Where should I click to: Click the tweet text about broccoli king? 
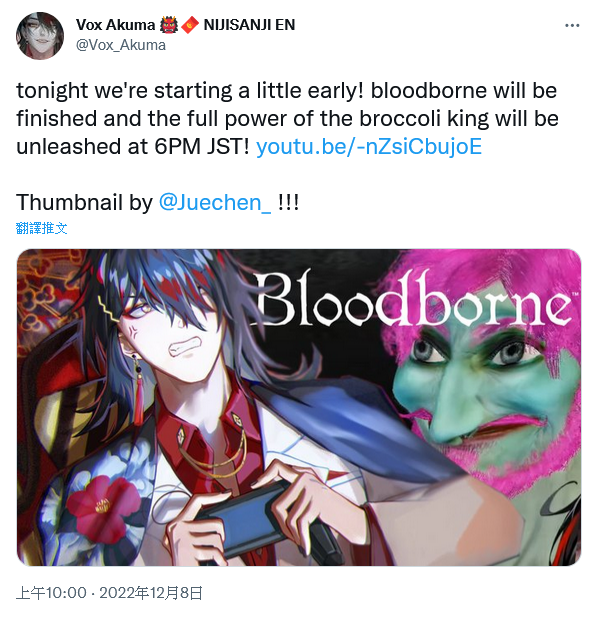point(287,118)
